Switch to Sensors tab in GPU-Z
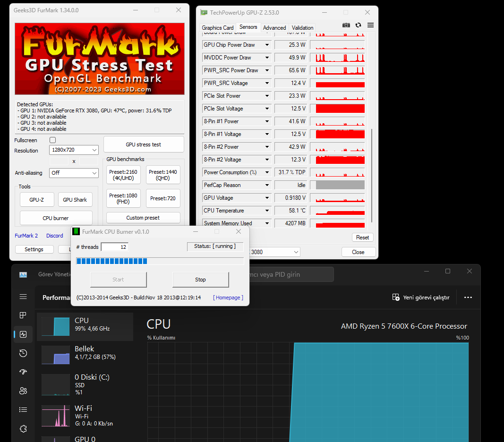Viewport: 504px width, 442px height. [248, 27]
